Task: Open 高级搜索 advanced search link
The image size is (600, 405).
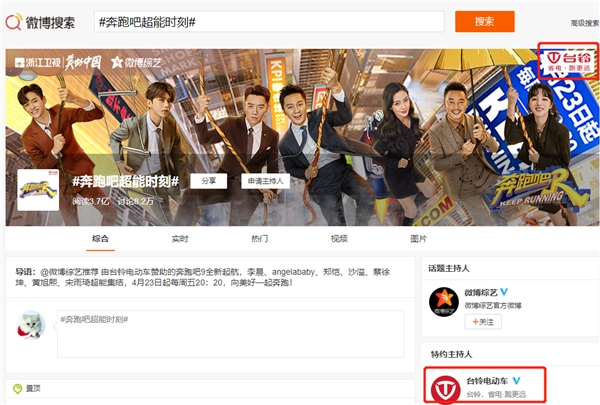Action: (585, 23)
